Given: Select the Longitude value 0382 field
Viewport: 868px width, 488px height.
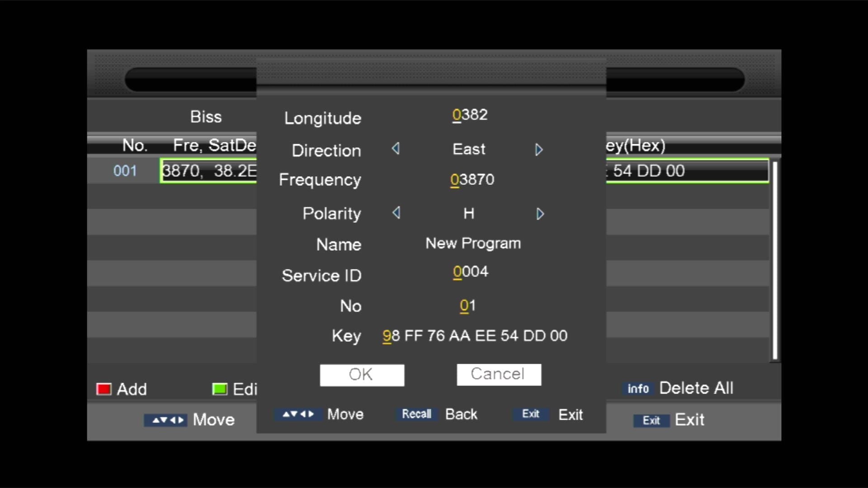Looking at the screenshot, I should point(470,115).
